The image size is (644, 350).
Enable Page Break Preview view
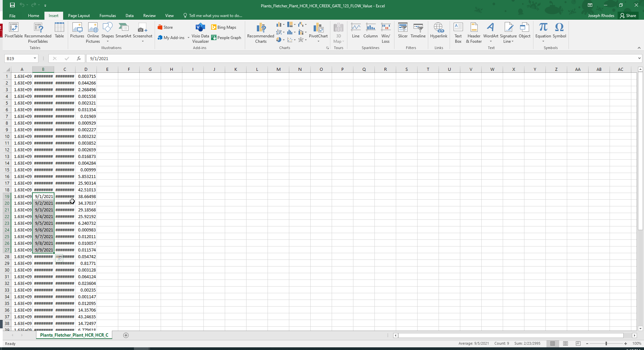tap(578, 343)
